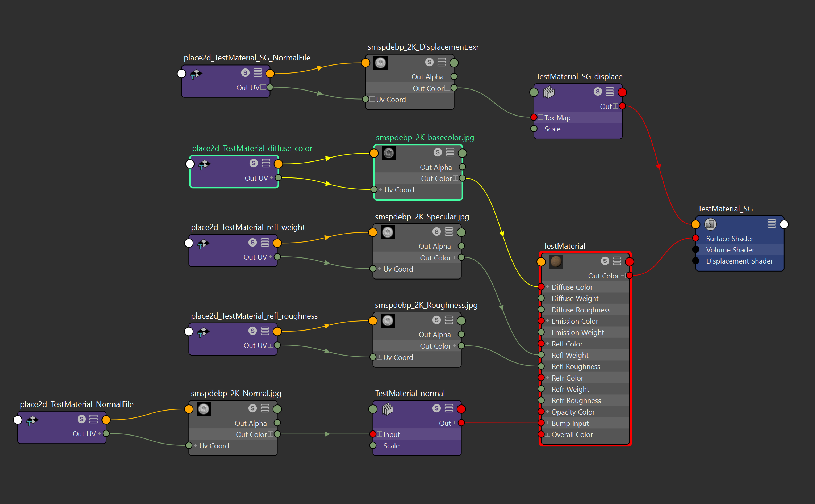
Task: Expand Overall Color attribute on TestMaterial
Action: pyautogui.click(x=548, y=434)
